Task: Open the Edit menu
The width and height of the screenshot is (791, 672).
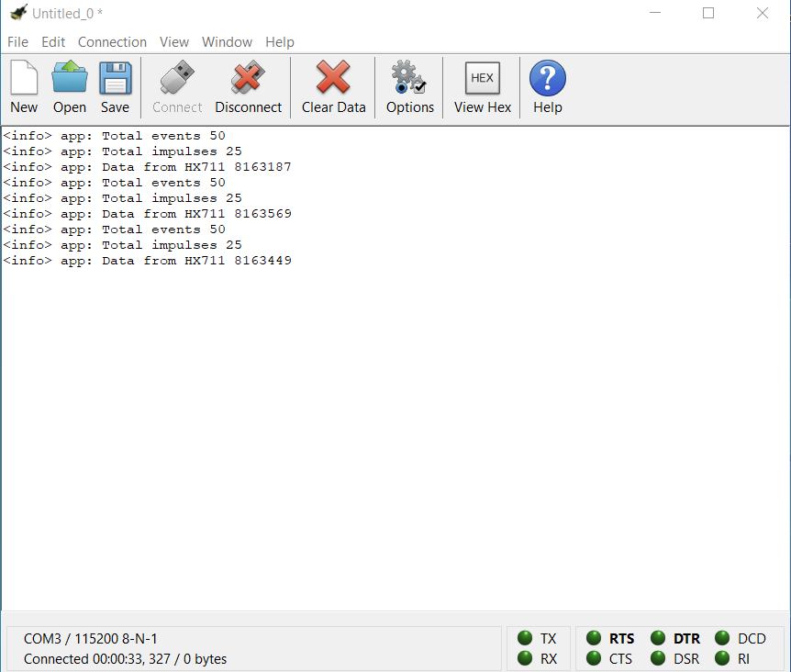Action: click(x=53, y=42)
